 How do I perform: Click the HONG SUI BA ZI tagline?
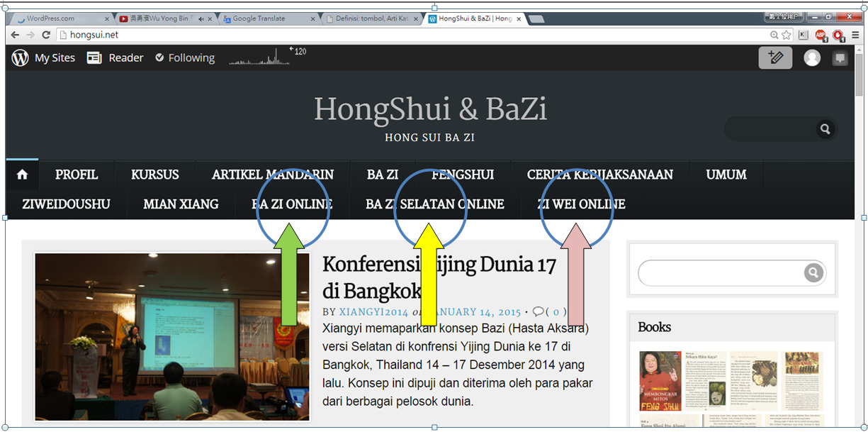pyautogui.click(x=430, y=138)
